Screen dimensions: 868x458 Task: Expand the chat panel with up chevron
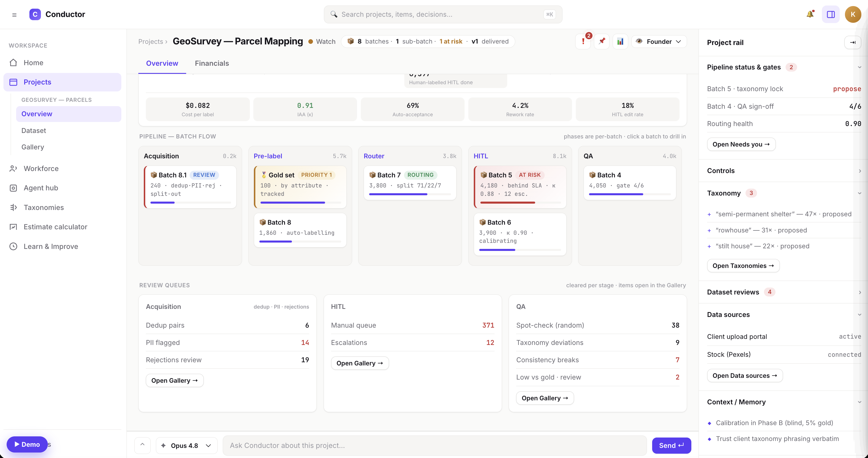click(x=143, y=445)
